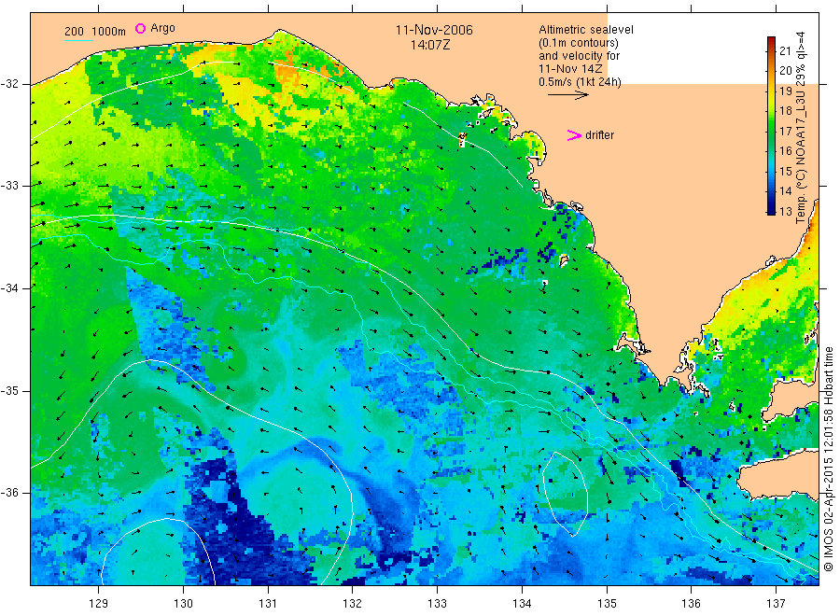The height and width of the screenshot is (616, 840).
Task: Click color bar value 14
Action: coord(785,191)
